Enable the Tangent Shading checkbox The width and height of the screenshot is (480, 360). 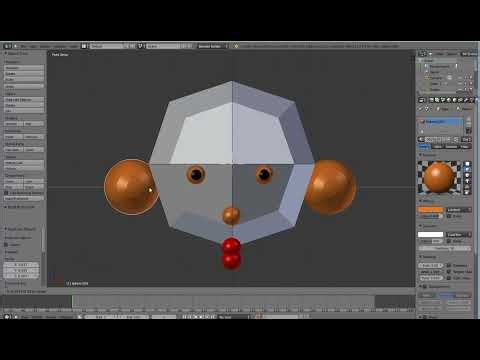(449, 272)
